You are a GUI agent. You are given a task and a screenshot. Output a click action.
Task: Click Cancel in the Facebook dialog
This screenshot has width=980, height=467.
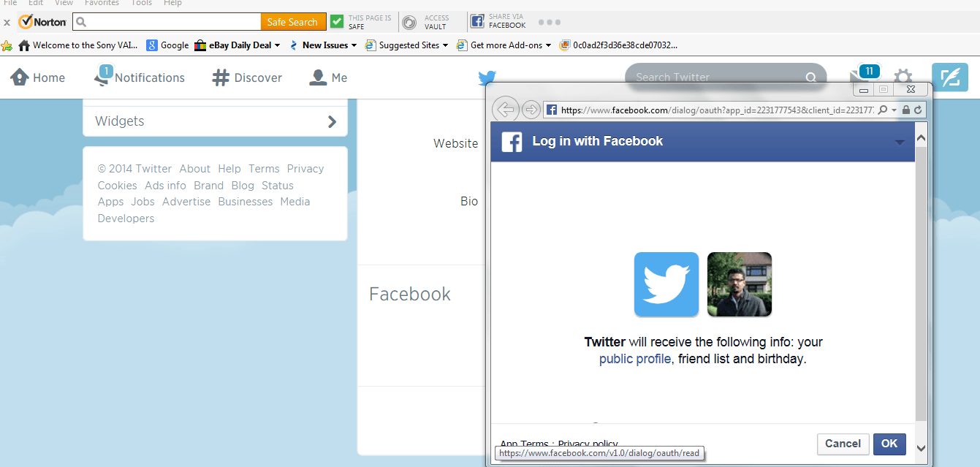843,444
